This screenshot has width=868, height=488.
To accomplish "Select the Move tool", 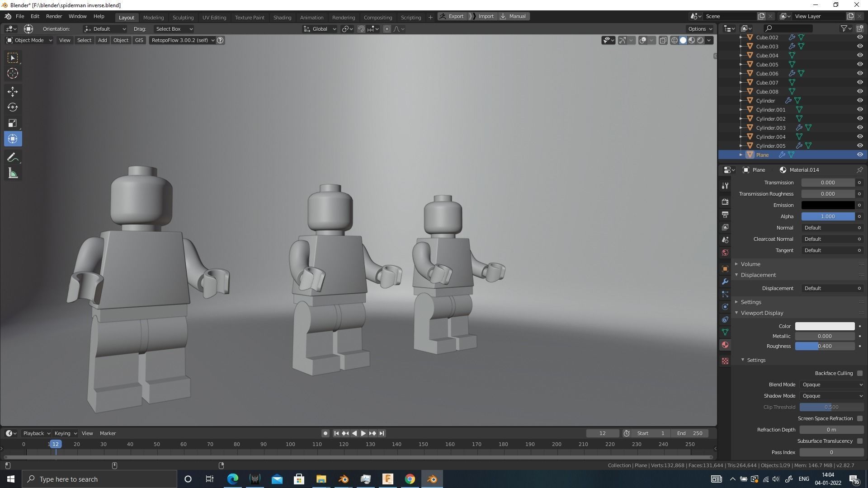I will point(13,92).
